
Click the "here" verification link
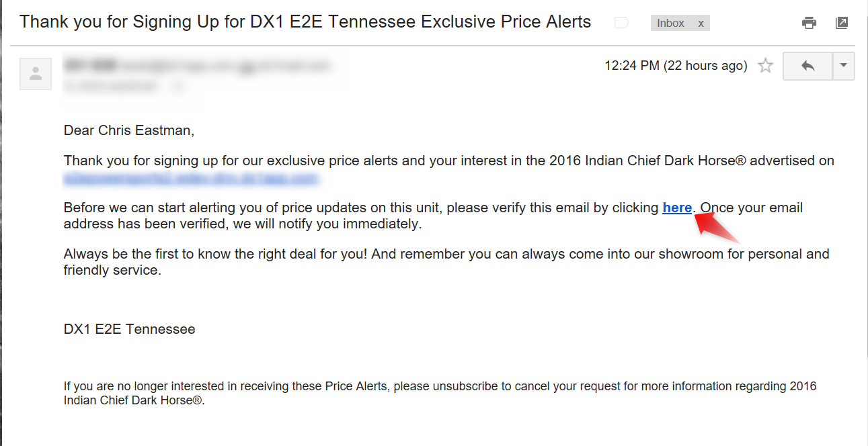pyautogui.click(x=677, y=208)
